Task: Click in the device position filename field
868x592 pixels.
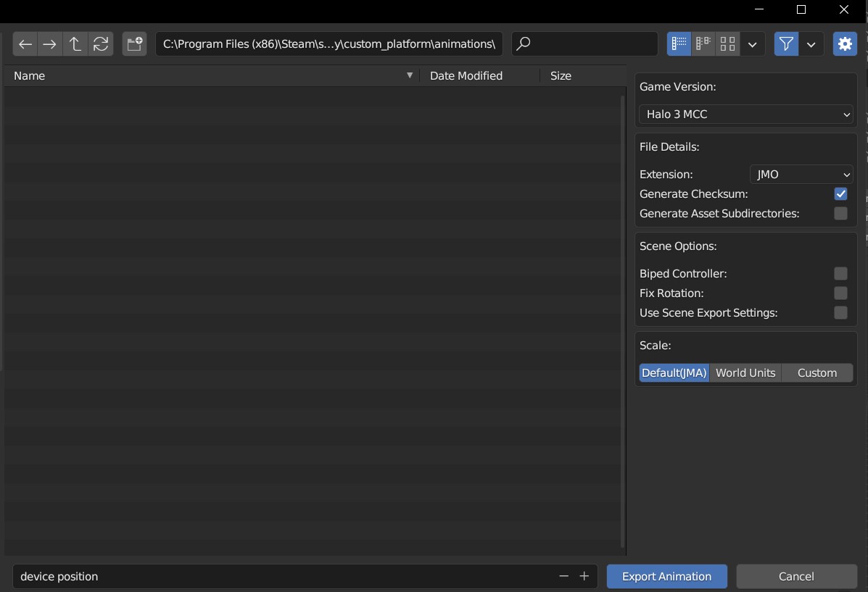Action: pos(282,577)
